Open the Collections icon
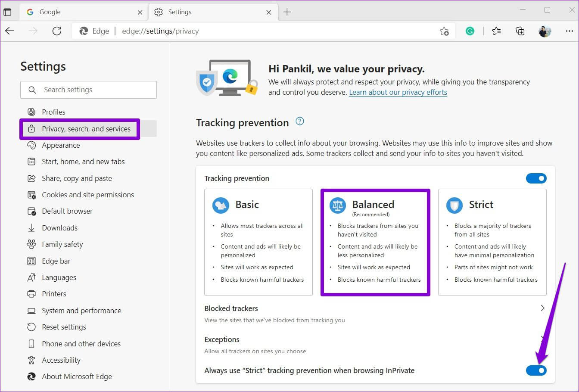The width and height of the screenshot is (579, 392). pos(520,31)
